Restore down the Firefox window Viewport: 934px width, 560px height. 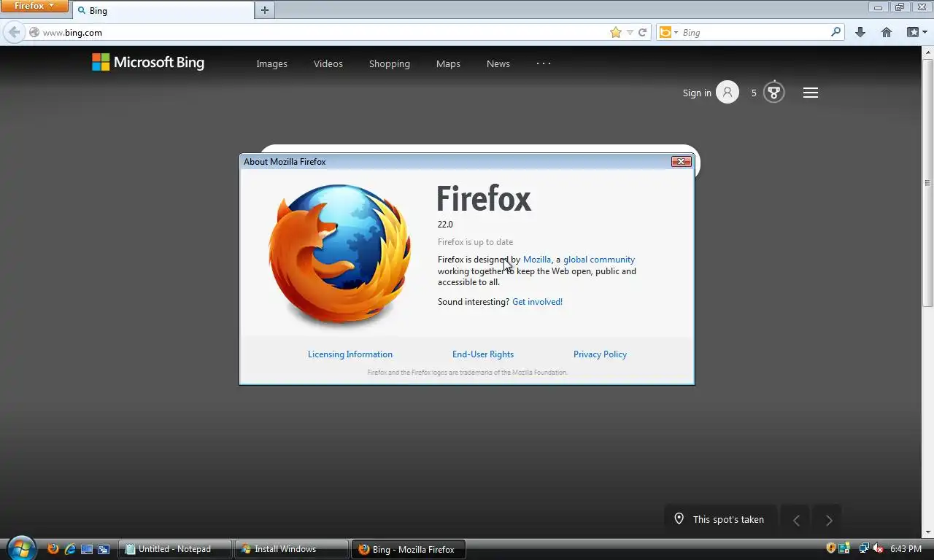[x=900, y=7]
